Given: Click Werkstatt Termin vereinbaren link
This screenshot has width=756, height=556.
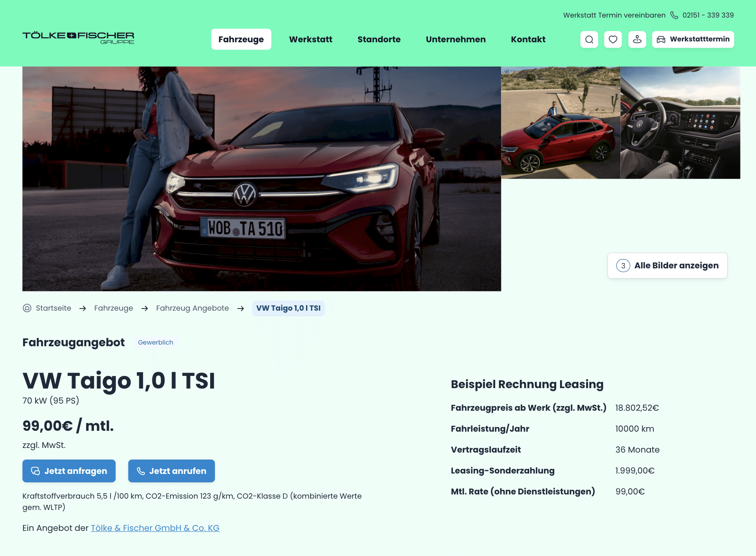Looking at the screenshot, I should click(614, 15).
